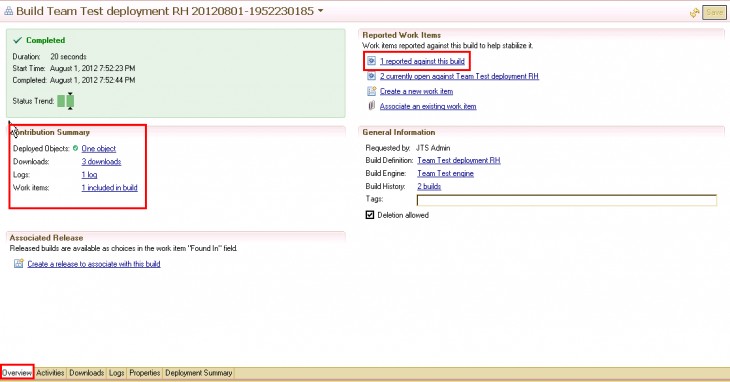
Task: Click the 'Reported Work Items' section header
Action: [x=402, y=35]
